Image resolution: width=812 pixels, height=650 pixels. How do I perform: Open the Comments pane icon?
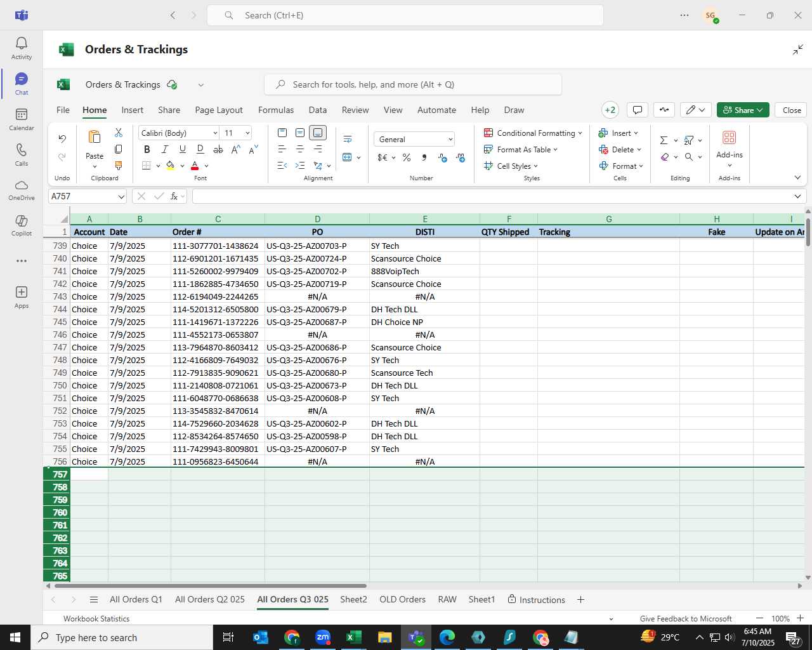pyautogui.click(x=638, y=110)
